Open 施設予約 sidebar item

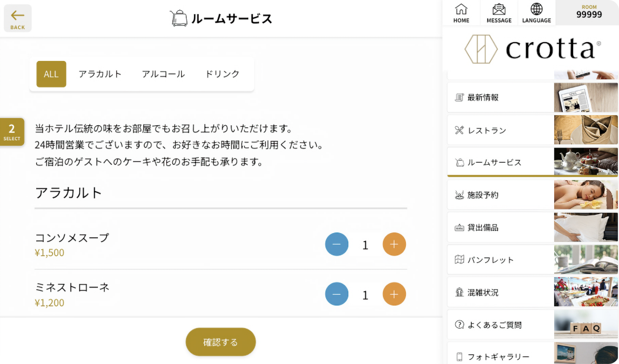(501, 195)
